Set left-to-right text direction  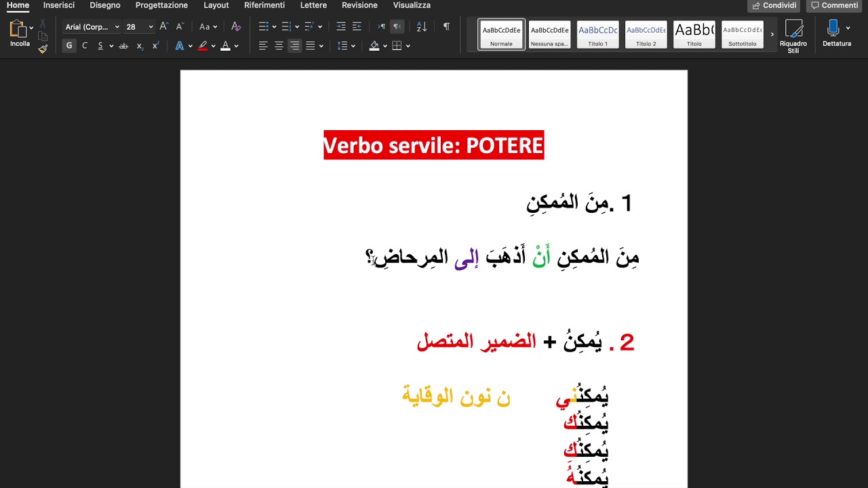point(382,26)
